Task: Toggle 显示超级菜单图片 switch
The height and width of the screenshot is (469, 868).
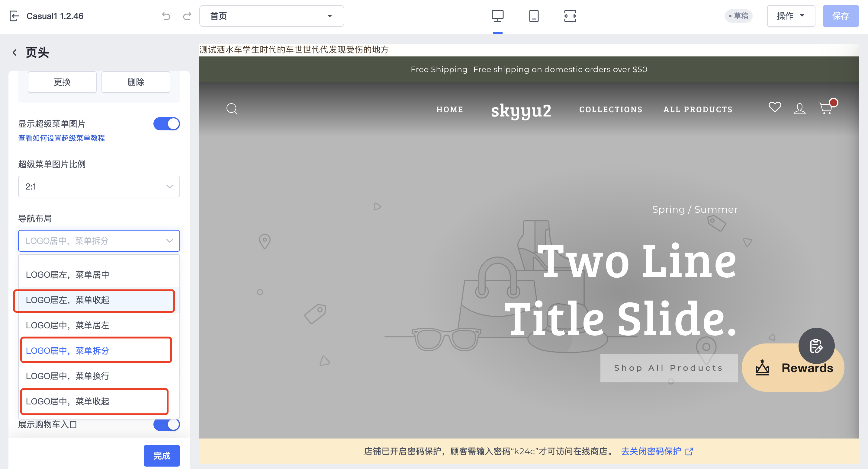Action: [166, 123]
